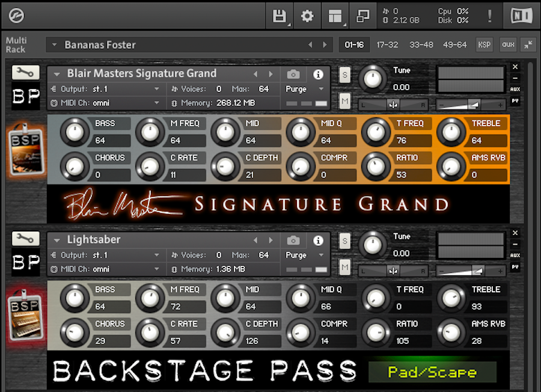Viewport: 541px width, 392px height.
Task: Toggle PV button for Blair Masters Grand
Action: [515, 101]
